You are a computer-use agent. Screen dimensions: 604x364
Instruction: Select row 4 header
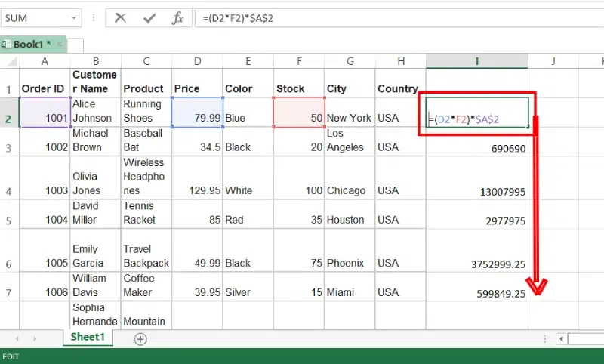[9, 177]
